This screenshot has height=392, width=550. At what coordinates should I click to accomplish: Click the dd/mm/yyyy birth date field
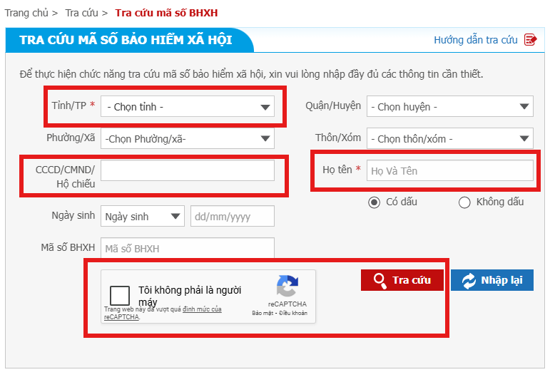[x=232, y=217]
